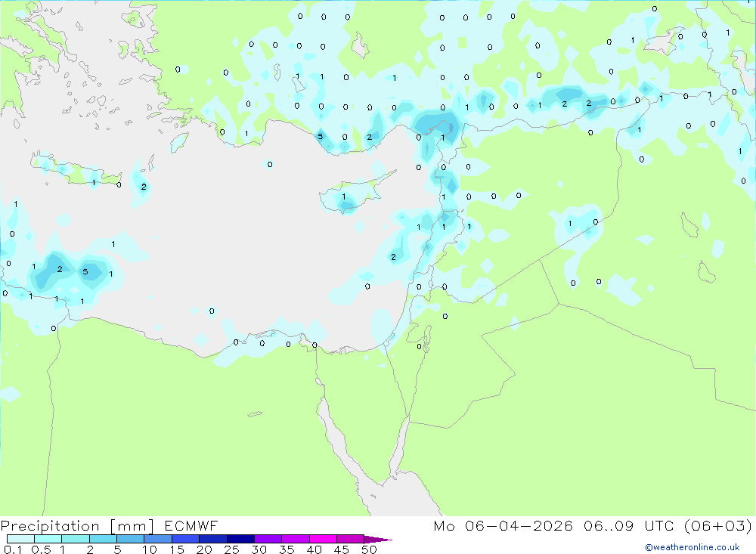
Task: Click the 0.5–1 mm legend color swatch
Action: [48, 539]
